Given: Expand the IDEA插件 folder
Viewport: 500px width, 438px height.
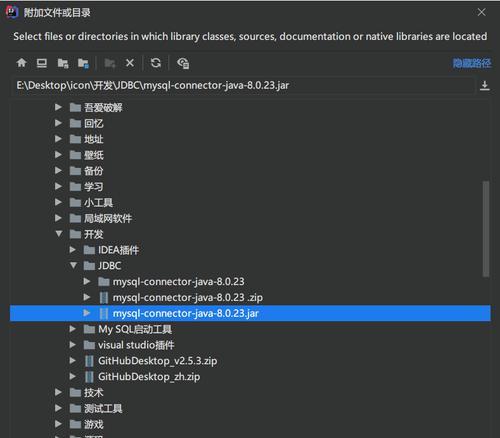Looking at the screenshot, I should coord(73,250).
